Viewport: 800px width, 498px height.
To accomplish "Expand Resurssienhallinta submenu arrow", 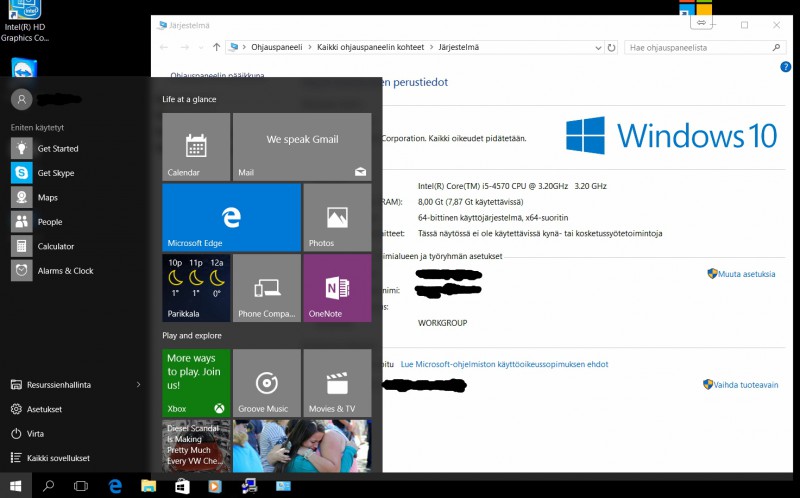I will click(138, 384).
